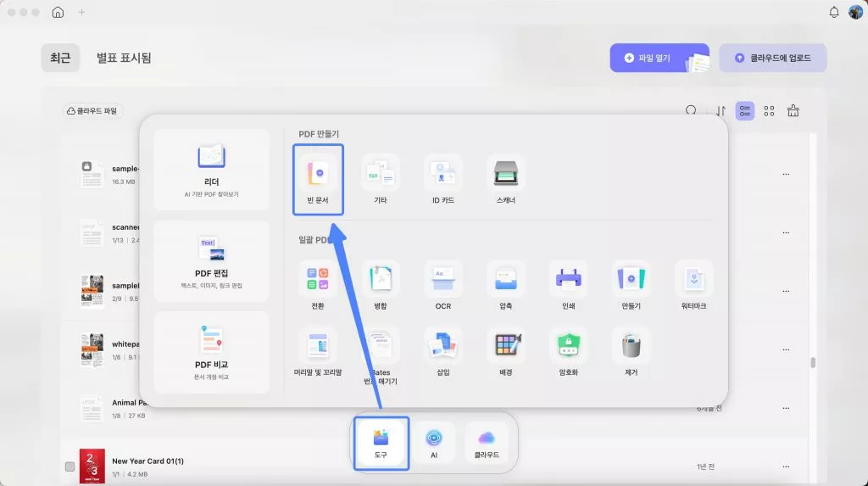Open the 변환 batch convert tool

coord(318,285)
